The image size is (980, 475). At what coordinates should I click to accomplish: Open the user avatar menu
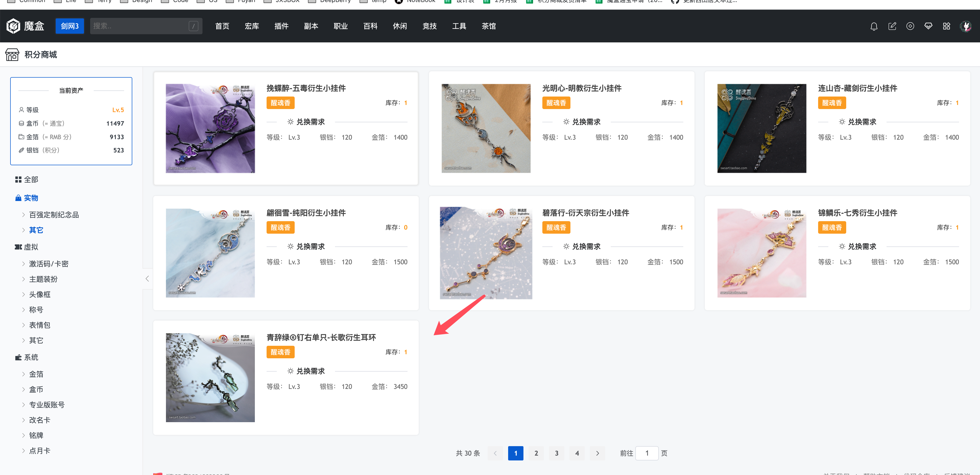pos(965,26)
